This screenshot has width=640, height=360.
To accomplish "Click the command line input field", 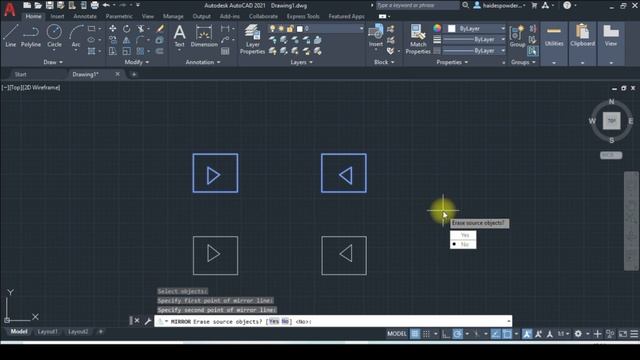I will [333, 322].
